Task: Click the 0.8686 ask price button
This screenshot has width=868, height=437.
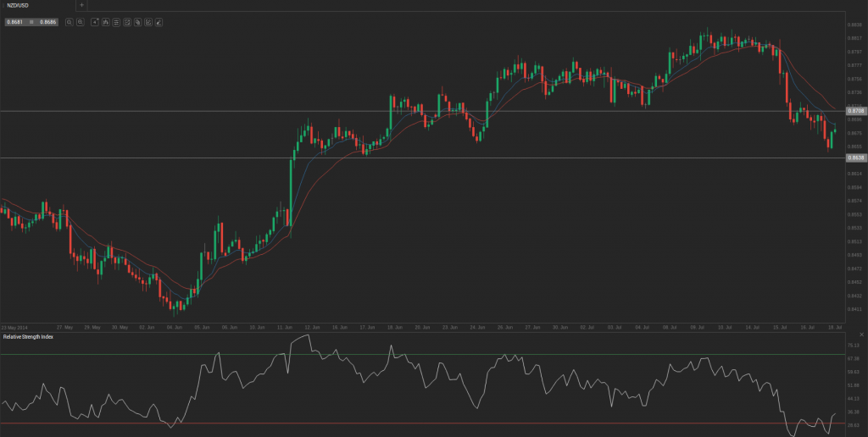Action: pos(47,21)
